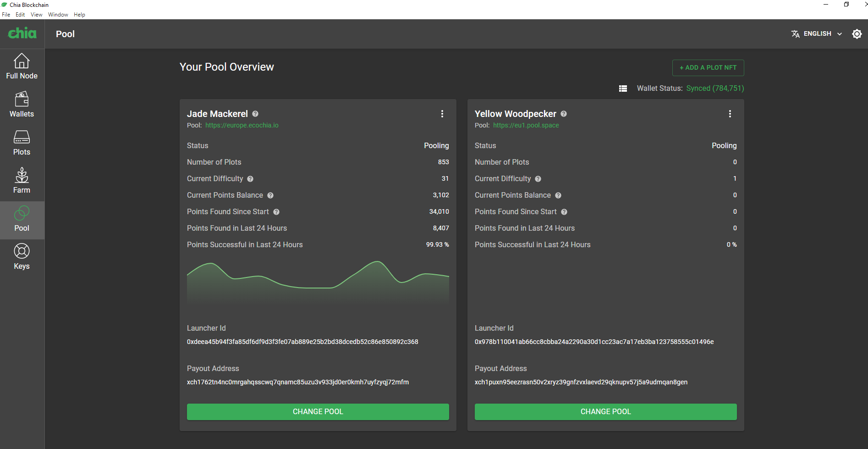Click Yellow Woodpecker payout address
The width and height of the screenshot is (868, 449).
click(x=581, y=382)
